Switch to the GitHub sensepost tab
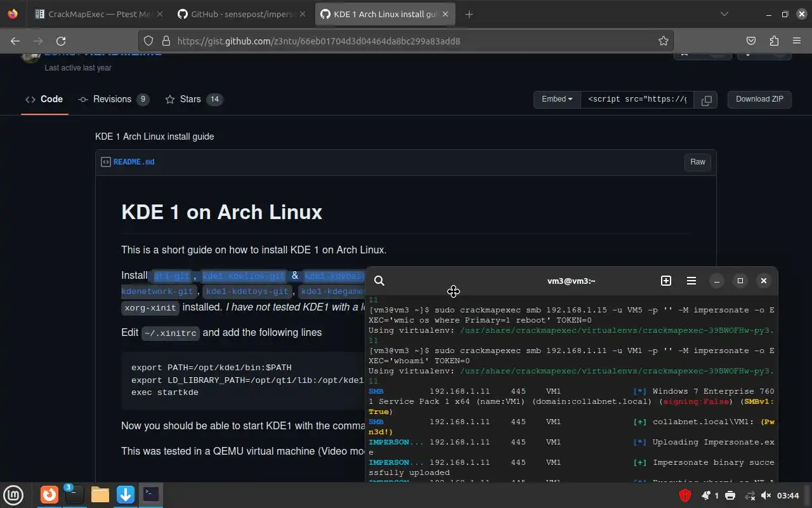The image size is (812, 508). (242, 14)
